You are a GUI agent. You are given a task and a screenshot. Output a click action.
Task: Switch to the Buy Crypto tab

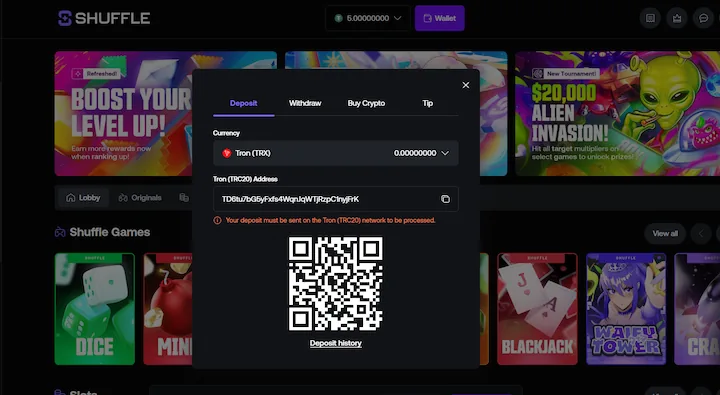coord(366,103)
